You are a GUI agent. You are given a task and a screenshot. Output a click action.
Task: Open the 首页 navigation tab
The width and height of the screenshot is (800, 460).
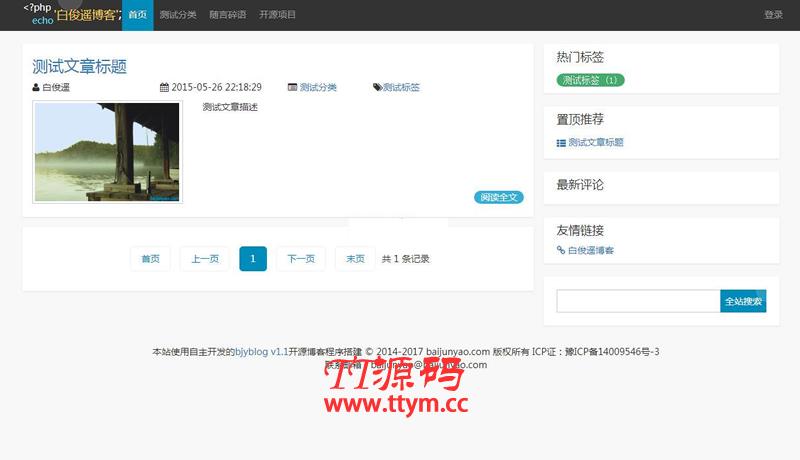138,15
